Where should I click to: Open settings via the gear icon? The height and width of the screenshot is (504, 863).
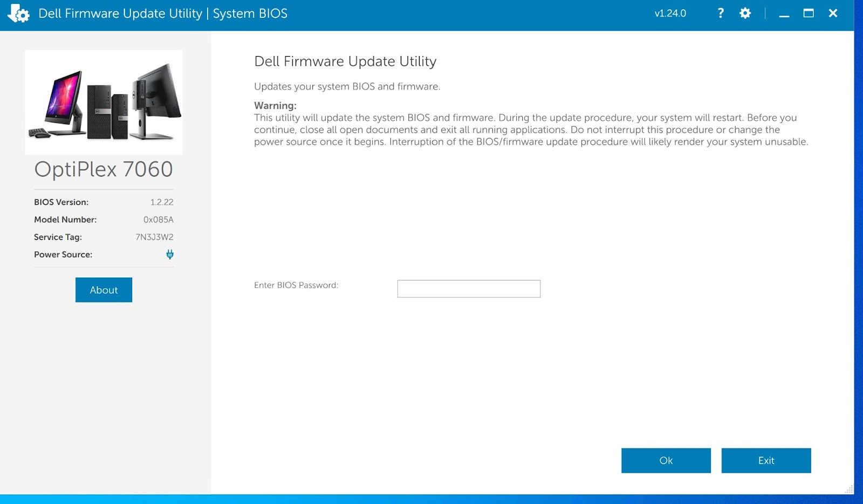click(x=745, y=13)
